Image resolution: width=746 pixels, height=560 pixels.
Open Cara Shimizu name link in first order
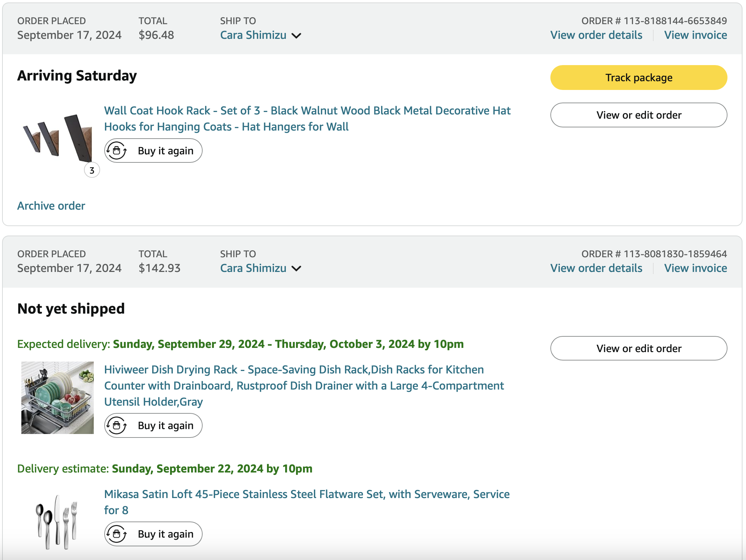253,35
